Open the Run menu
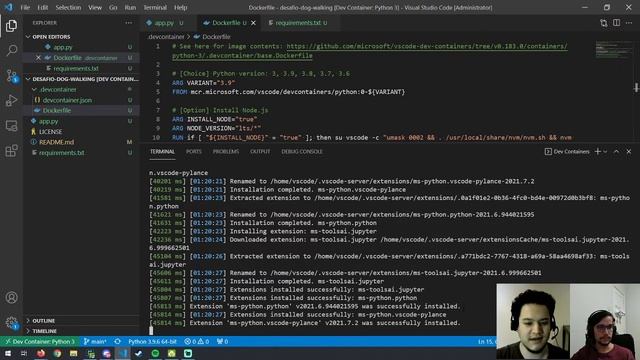640x360 pixels. tap(130, 7)
